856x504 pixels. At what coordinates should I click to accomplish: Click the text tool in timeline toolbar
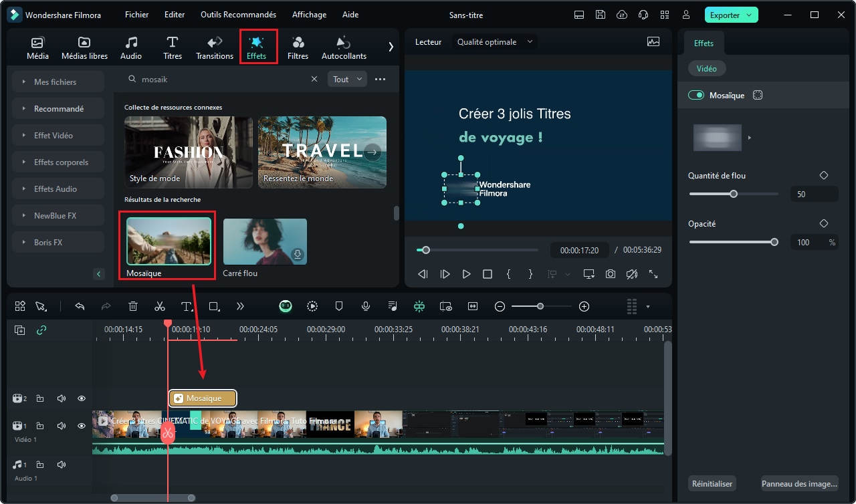(x=187, y=306)
